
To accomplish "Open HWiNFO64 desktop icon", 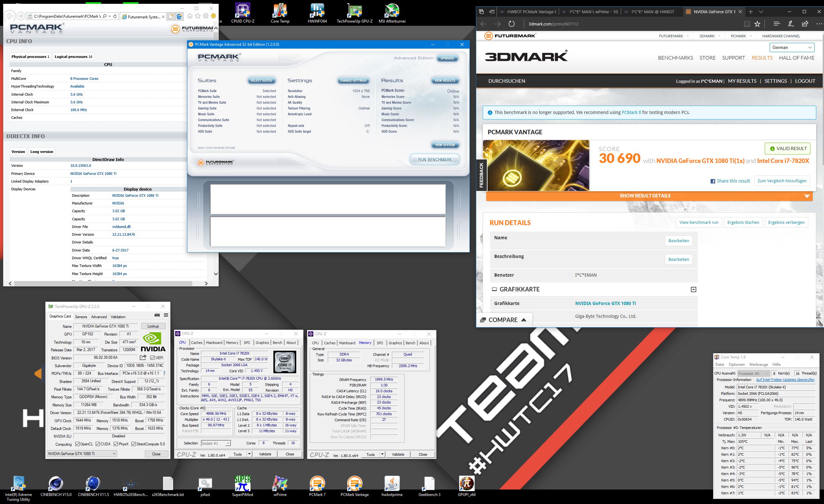I will 317,13.
